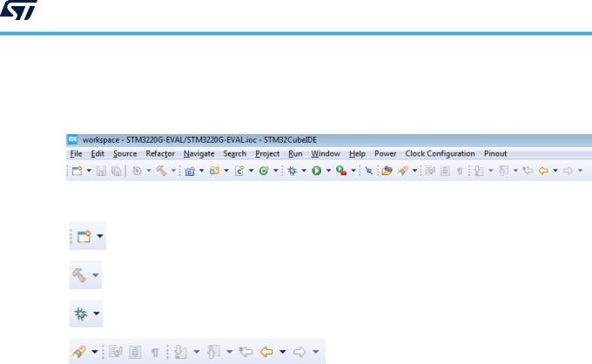The height and width of the screenshot is (364, 592).
Task: Click the Debug bug icon in the full toolbar
Action: (292, 171)
